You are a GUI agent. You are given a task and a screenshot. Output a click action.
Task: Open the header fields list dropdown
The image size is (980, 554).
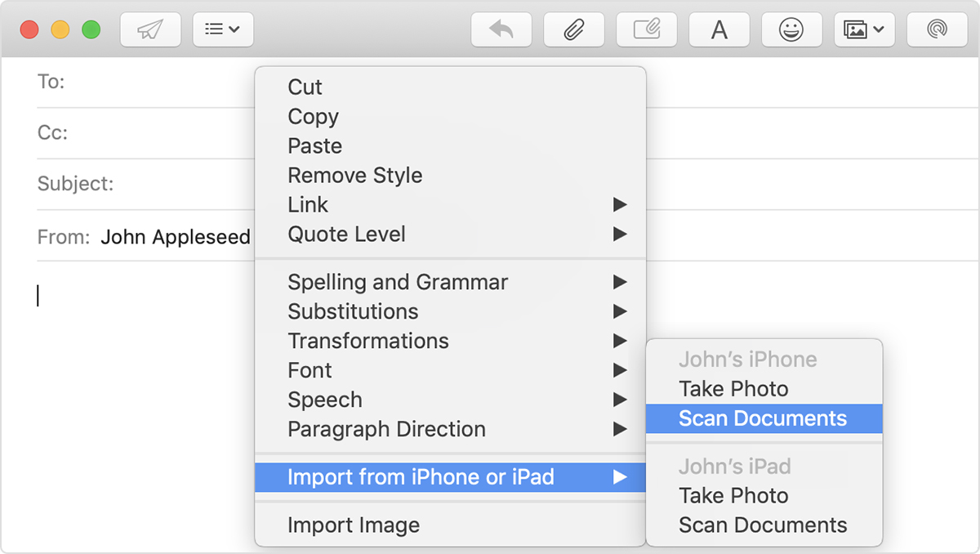(223, 29)
